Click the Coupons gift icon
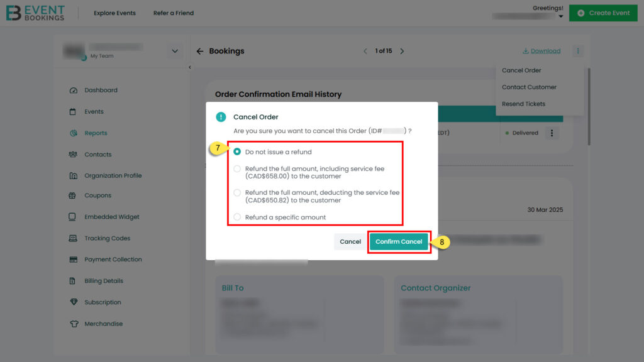Image resolution: width=644 pixels, height=362 pixels. [x=73, y=196]
